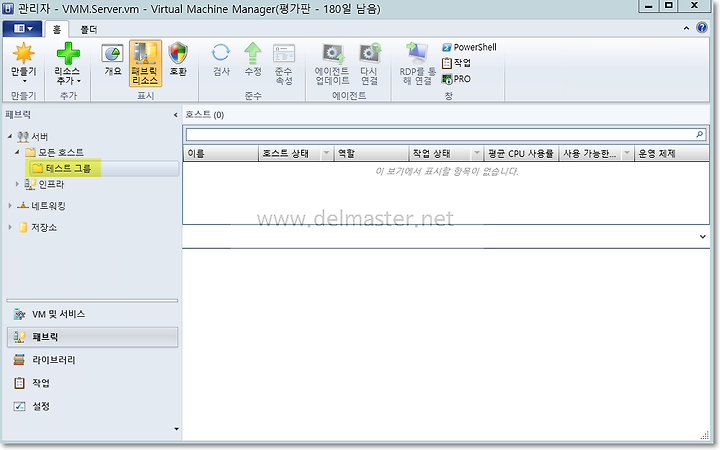Select the 인프라 tree item

44,184
